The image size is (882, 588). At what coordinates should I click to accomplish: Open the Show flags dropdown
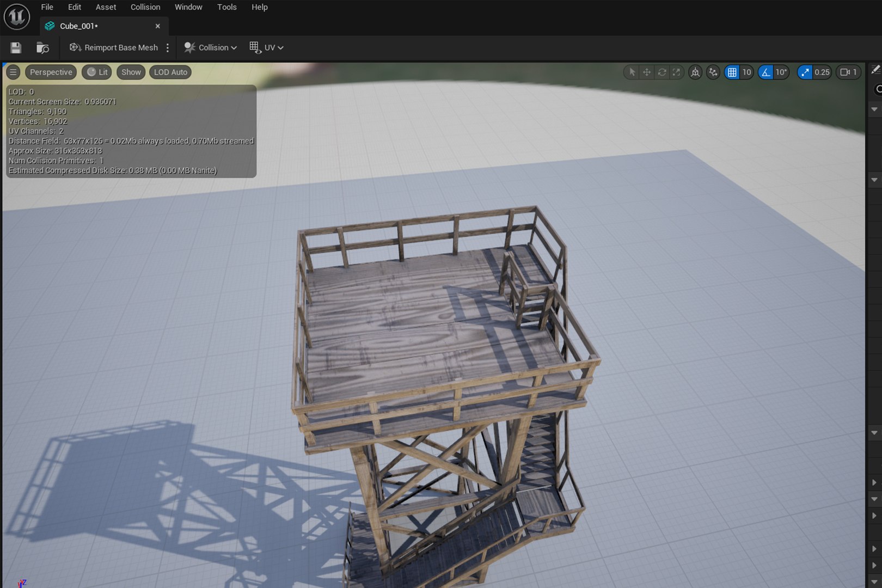click(131, 72)
